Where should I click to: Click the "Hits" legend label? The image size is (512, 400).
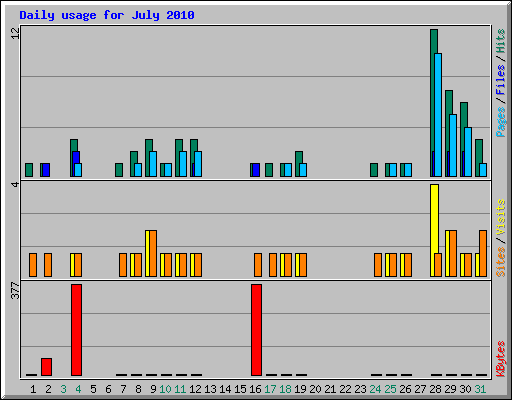501,41
